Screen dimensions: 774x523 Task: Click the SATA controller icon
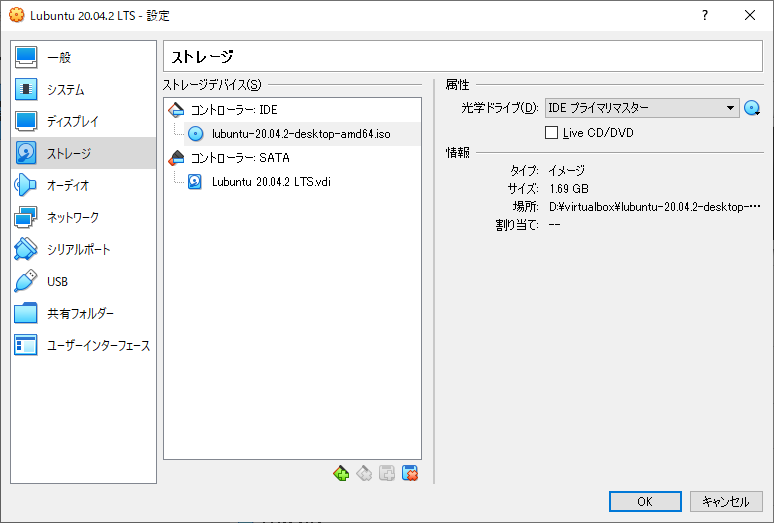176,158
